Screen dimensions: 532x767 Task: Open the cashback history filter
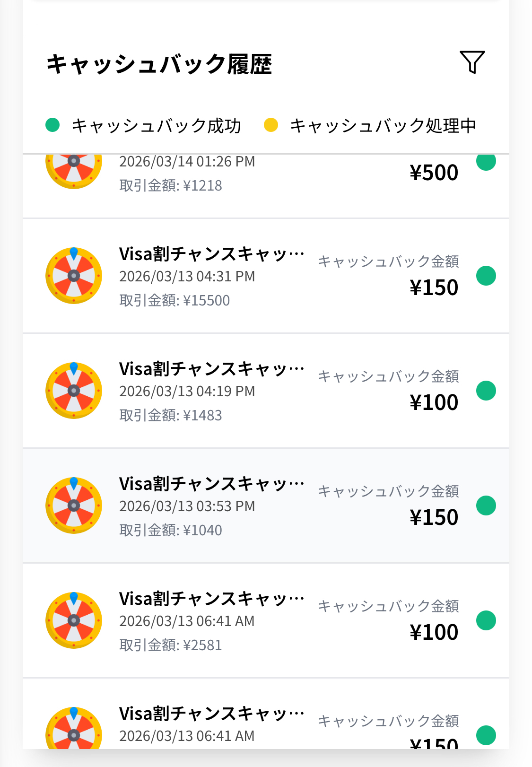pyautogui.click(x=472, y=62)
